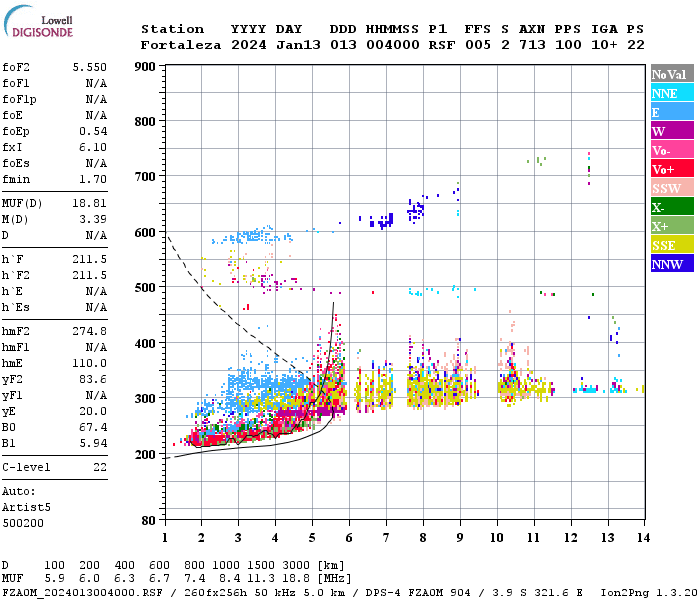Select the Vo- pink legend swatch
This screenshot has height=600, width=700.
click(x=672, y=150)
